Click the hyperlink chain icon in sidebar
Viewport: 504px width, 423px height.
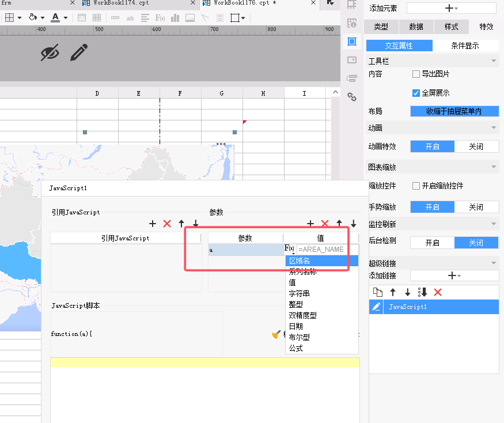tap(351, 97)
